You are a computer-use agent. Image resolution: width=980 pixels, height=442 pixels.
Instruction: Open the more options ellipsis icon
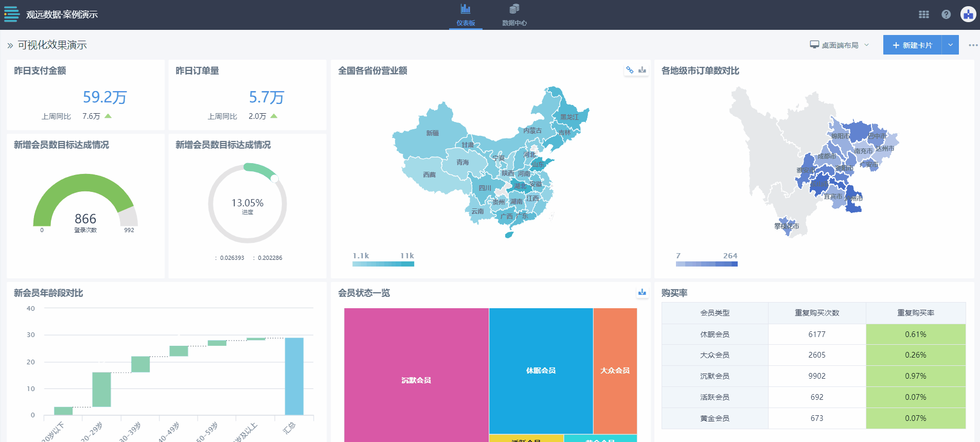pos(973,45)
